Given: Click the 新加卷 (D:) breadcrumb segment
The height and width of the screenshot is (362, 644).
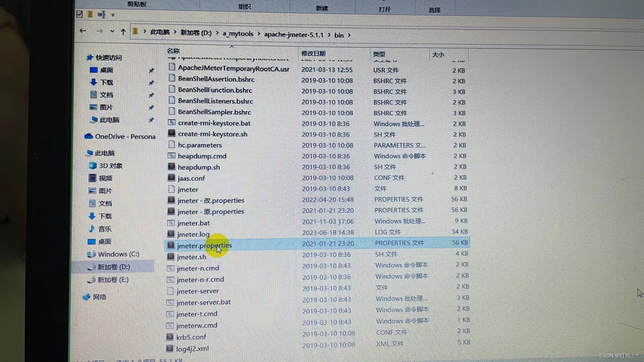Looking at the screenshot, I should (x=196, y=33).
